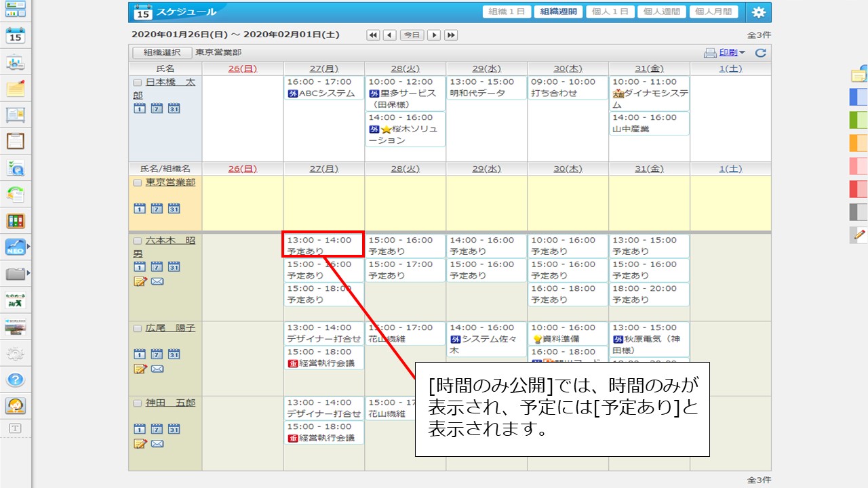The image size is (868, 488).
Task: Open the schedule settings gear icon
Action: tap(758, 12)
